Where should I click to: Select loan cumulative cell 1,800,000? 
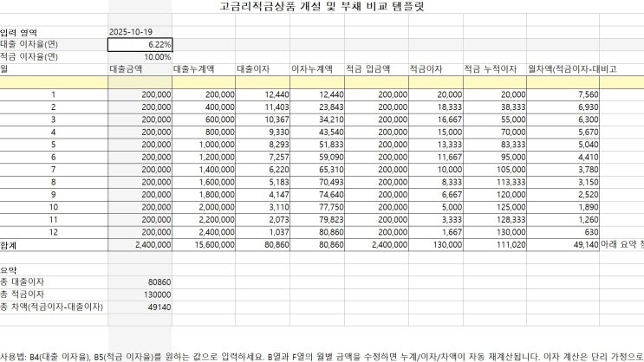[x=204, y=195]
